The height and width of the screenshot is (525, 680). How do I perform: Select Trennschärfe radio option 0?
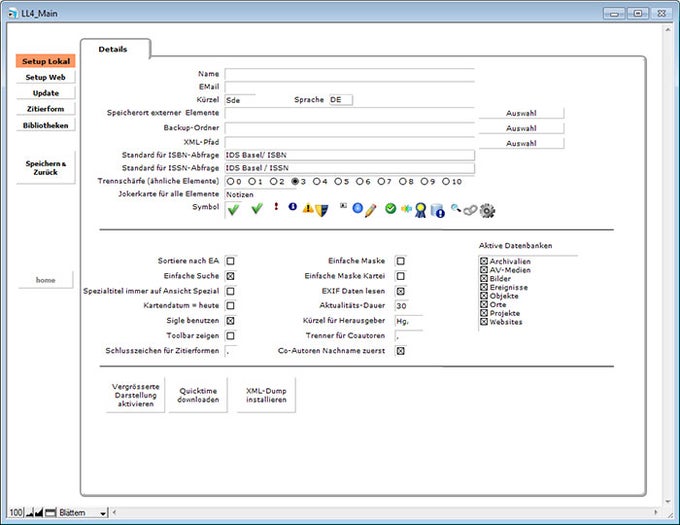pyautogui.click(x=230, y=182)
